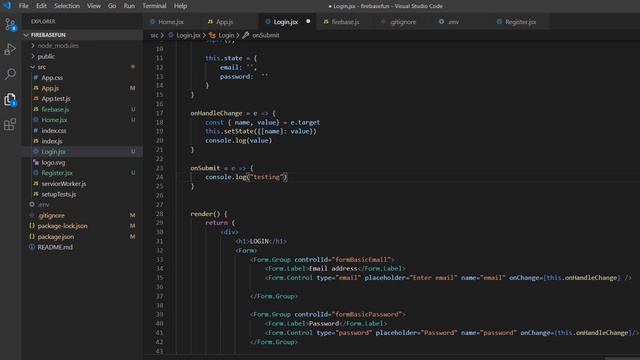The image size is (640, 360).
Task: Select the Login.jsx editor tab
Action: pyautogui.click(x=286, y=22)
